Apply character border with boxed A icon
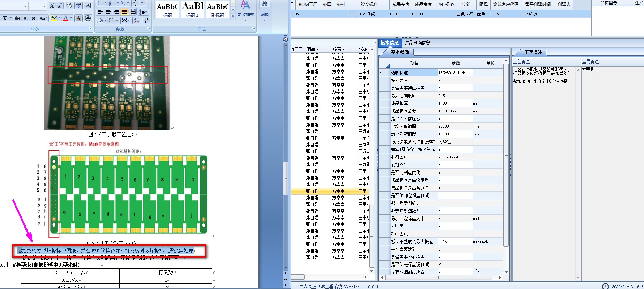 (88, 6)
